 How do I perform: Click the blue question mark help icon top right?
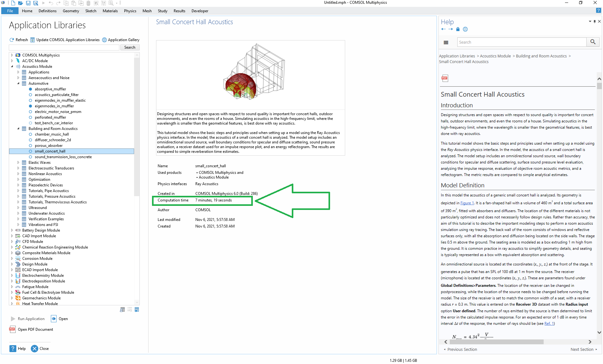click(598, 11)
